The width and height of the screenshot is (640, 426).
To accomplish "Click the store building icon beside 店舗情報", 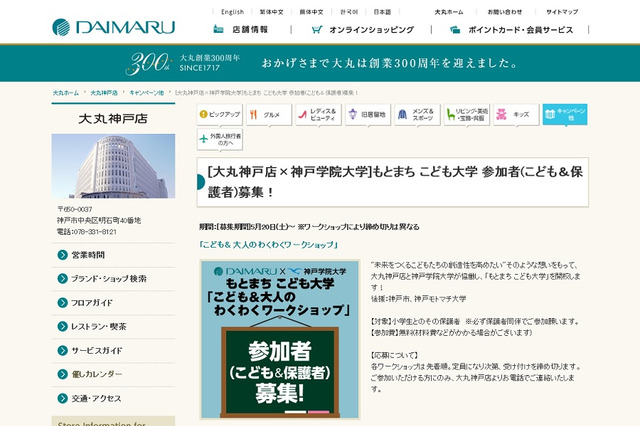I will click(x=218, y=29).
